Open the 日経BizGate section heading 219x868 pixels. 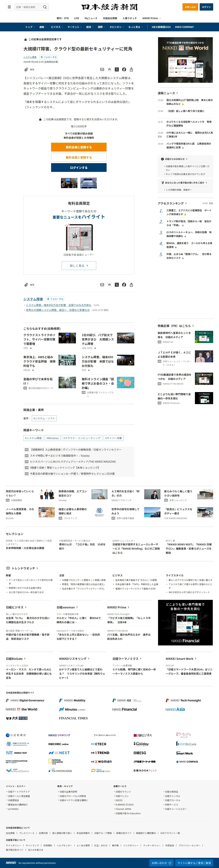[x=16, y=658]
